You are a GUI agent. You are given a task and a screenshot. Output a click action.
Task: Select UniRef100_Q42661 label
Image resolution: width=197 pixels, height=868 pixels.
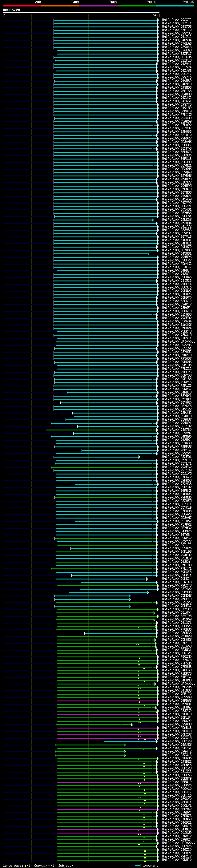(177, 101)
